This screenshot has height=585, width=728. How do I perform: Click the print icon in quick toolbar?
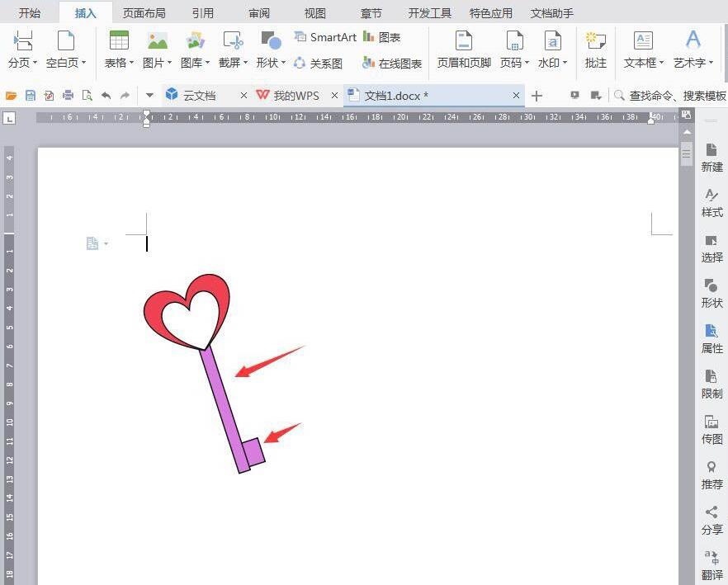coord(68,96)
